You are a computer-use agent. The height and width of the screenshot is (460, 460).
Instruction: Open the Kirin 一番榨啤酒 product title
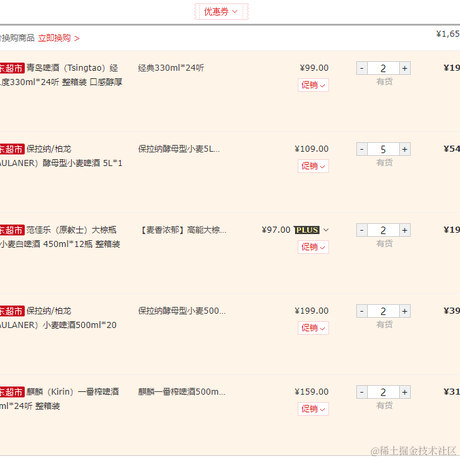coord(60,399)
